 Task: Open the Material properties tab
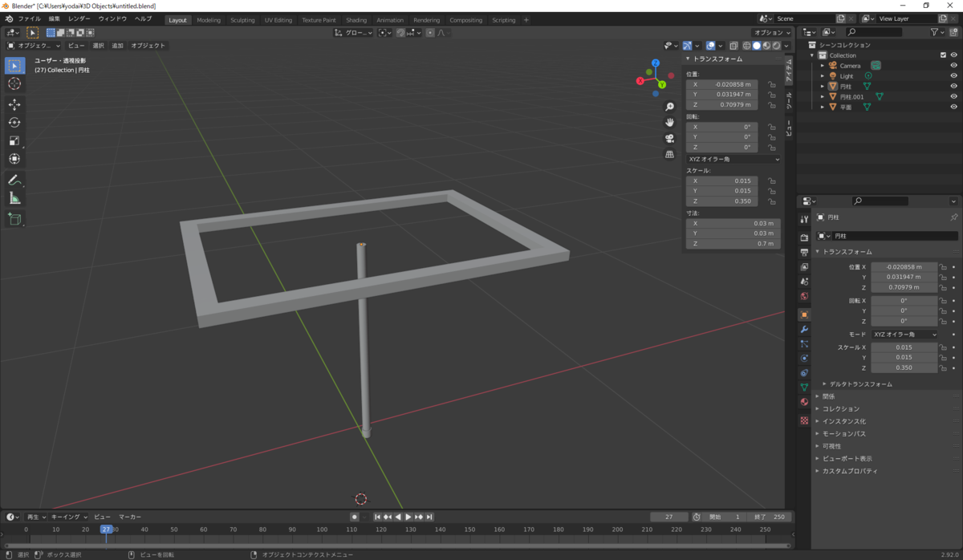804,401
